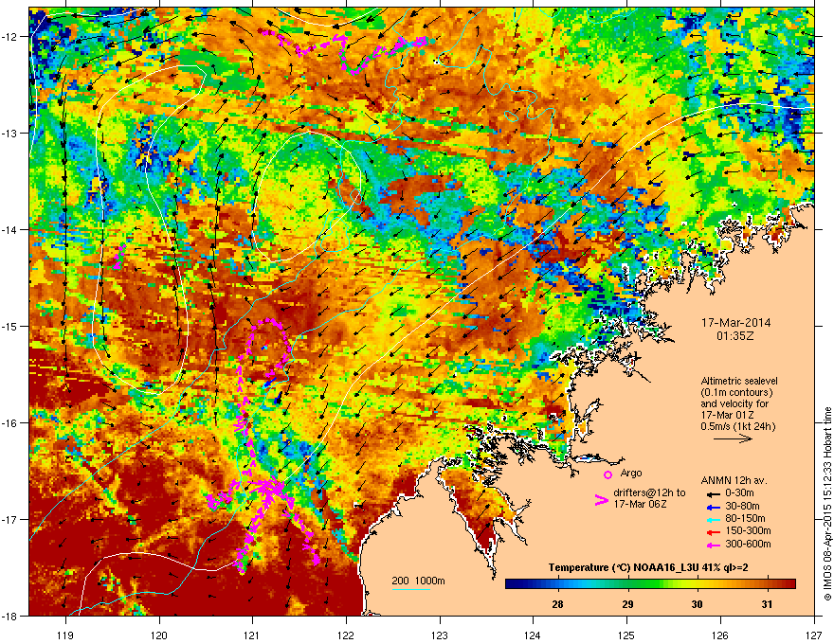Click the colorbar tick label 28
This screenshot has width=834, height=644.
click(x=557, y=604)
